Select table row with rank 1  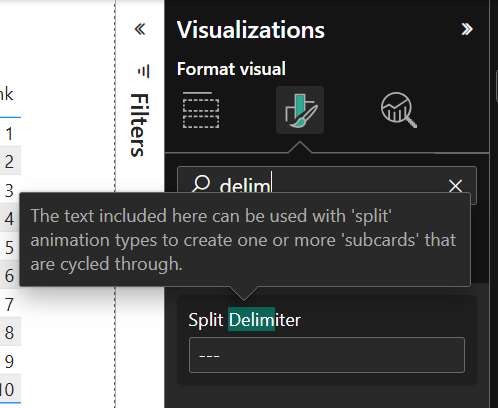10,134
